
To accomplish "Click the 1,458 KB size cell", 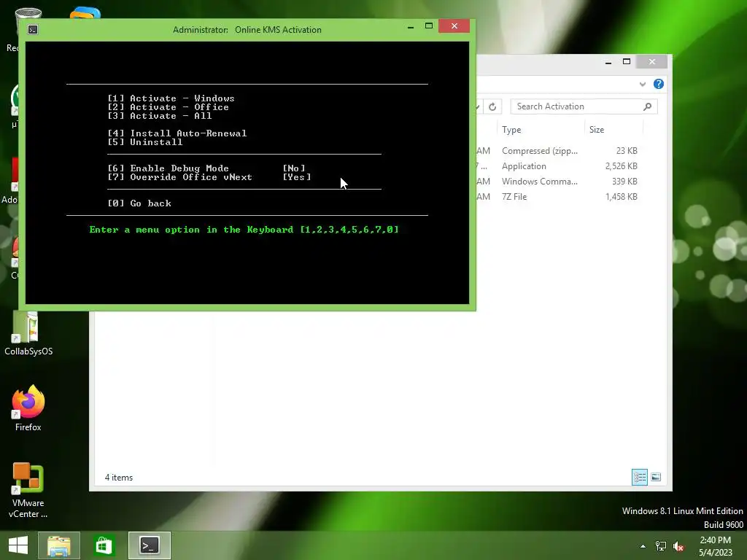I will coord(622,197).
